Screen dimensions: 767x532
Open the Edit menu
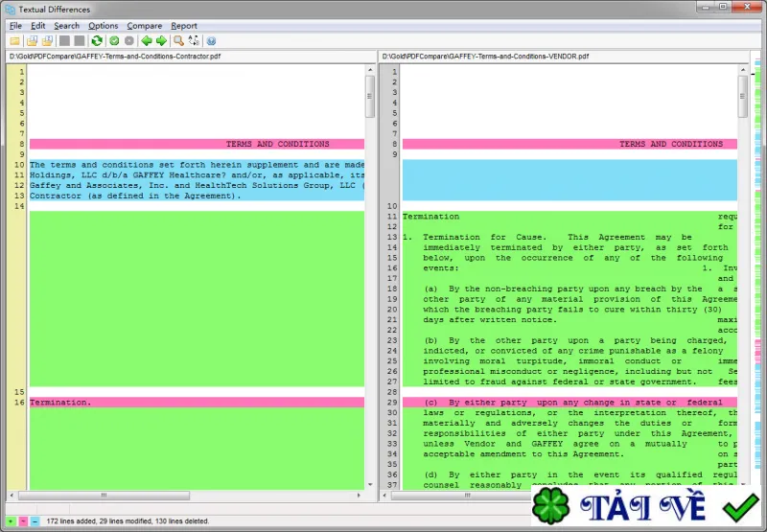point(37,26)
